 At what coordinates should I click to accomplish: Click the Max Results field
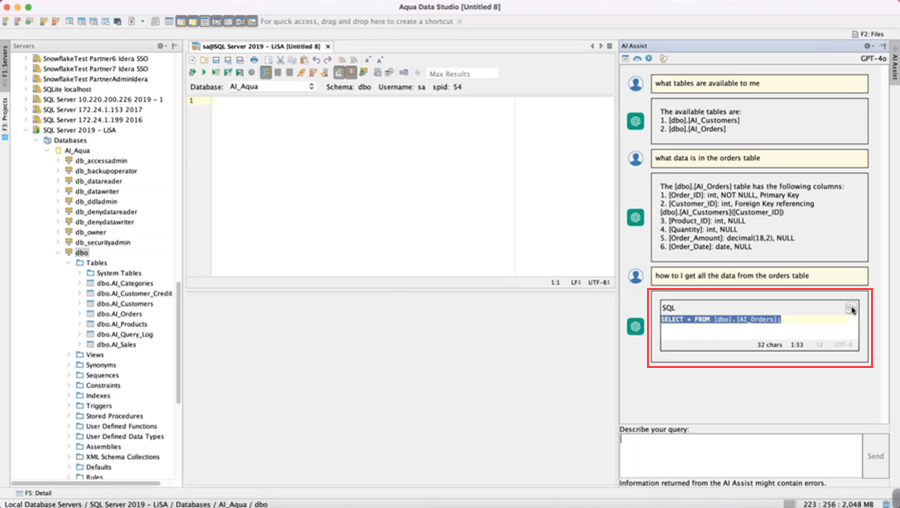(463, 73)
